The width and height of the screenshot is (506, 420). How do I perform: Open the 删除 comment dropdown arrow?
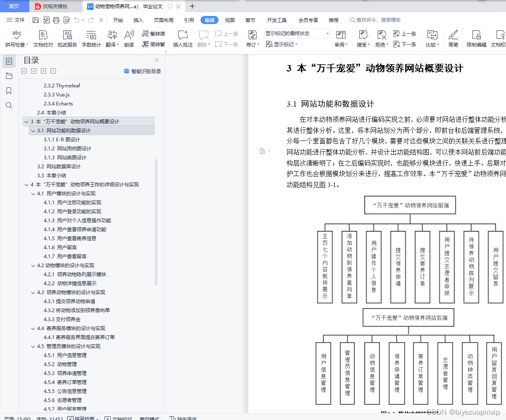pyautogui.click(x=210, y=45)
